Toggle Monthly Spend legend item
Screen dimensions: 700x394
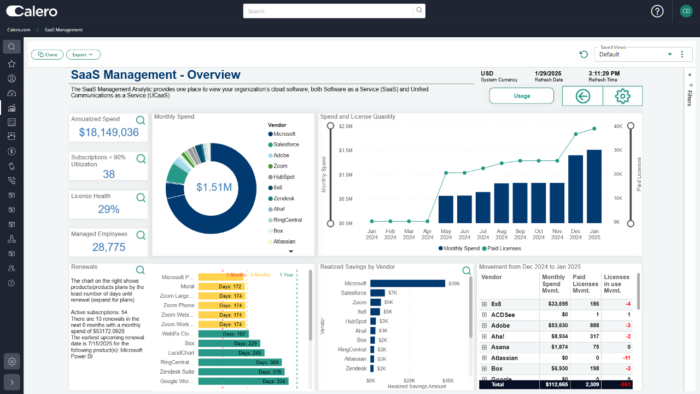pos(458,249)
